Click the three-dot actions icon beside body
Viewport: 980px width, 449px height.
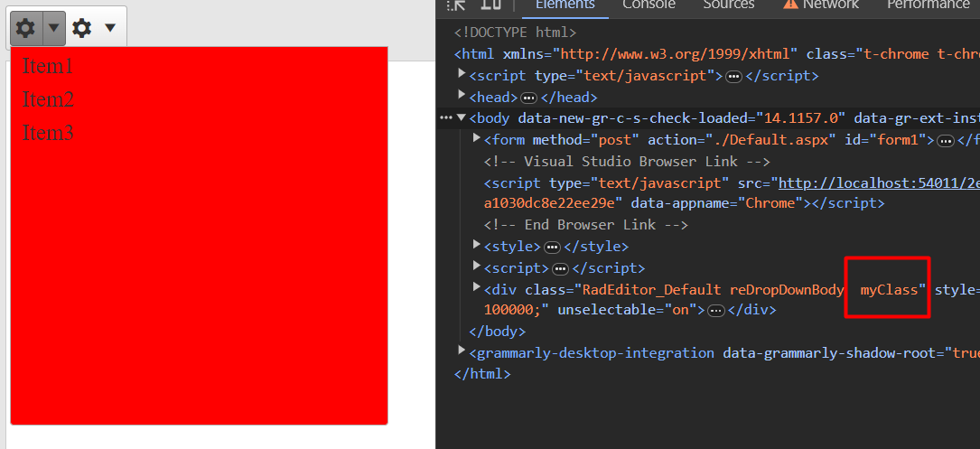(x=444, y=117)
